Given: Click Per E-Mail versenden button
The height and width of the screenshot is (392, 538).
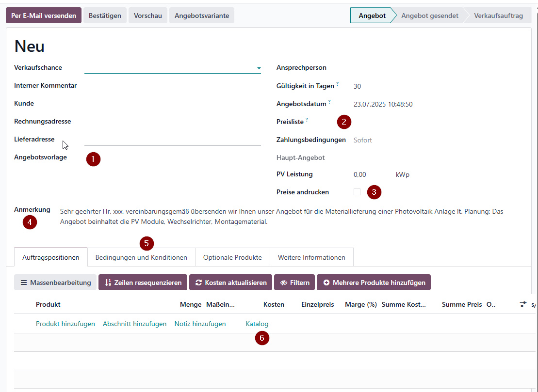Looking at the screenshot, I should point(44,16).
